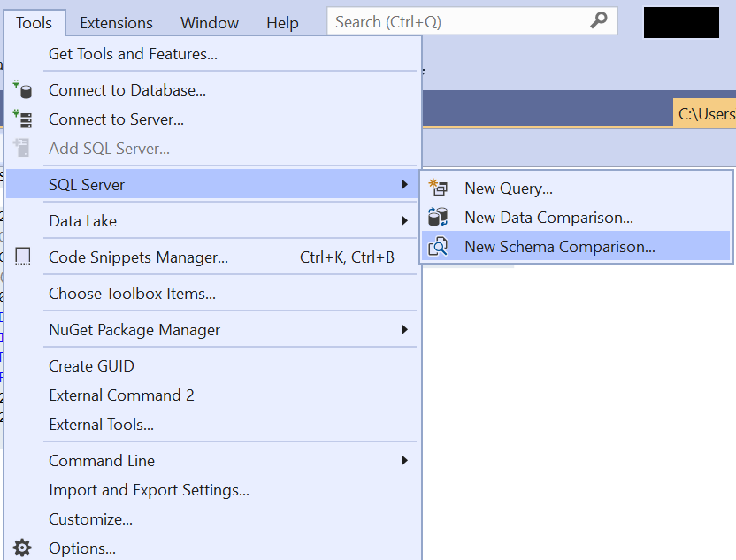The height and width of the screenshot is (560, 736).
Task: Click Import and Export Settings
Action: 149,489
